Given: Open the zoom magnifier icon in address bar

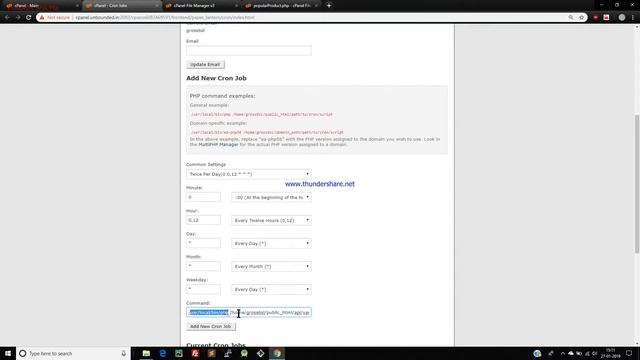Looking at the screenshot, I should tap(571, 18).
